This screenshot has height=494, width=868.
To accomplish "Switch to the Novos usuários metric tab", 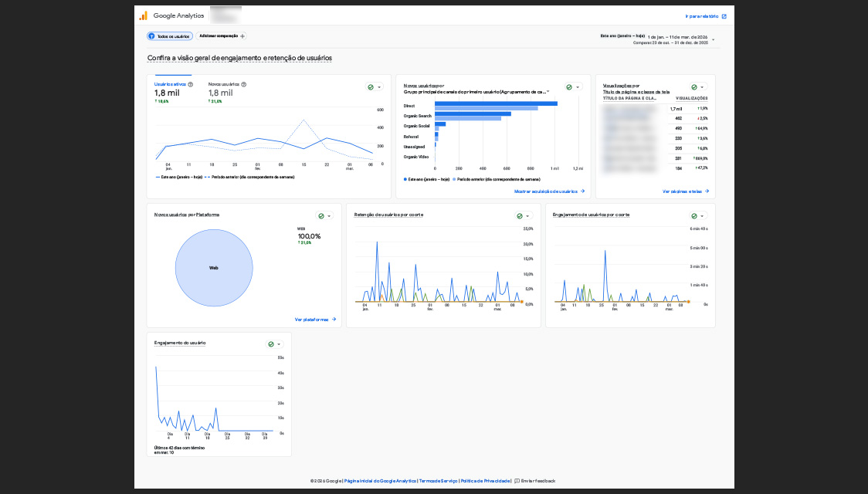I will pos(224,84).
